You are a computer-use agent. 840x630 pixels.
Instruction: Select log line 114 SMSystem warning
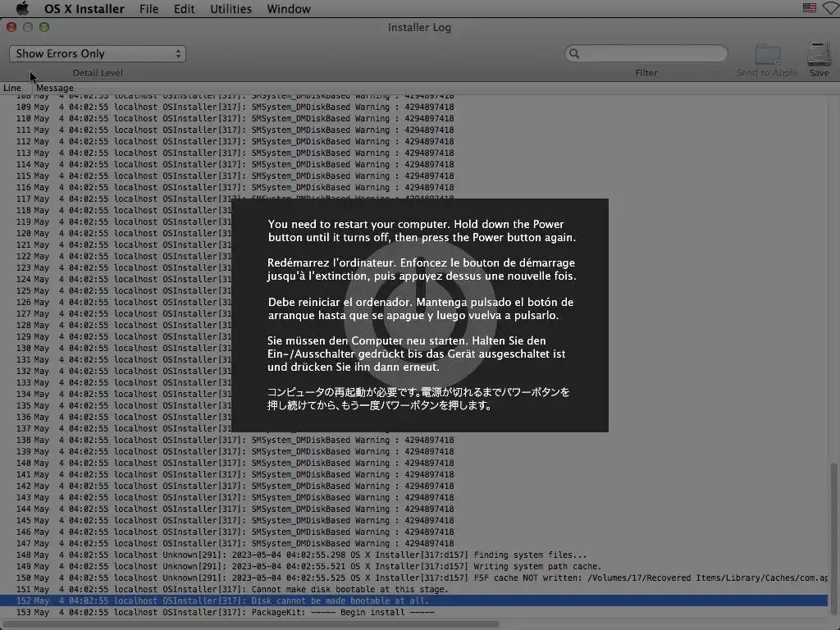pos(413,164)
